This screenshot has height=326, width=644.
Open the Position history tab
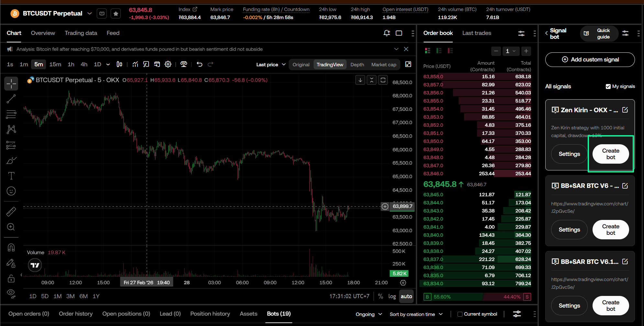(210, 314)
